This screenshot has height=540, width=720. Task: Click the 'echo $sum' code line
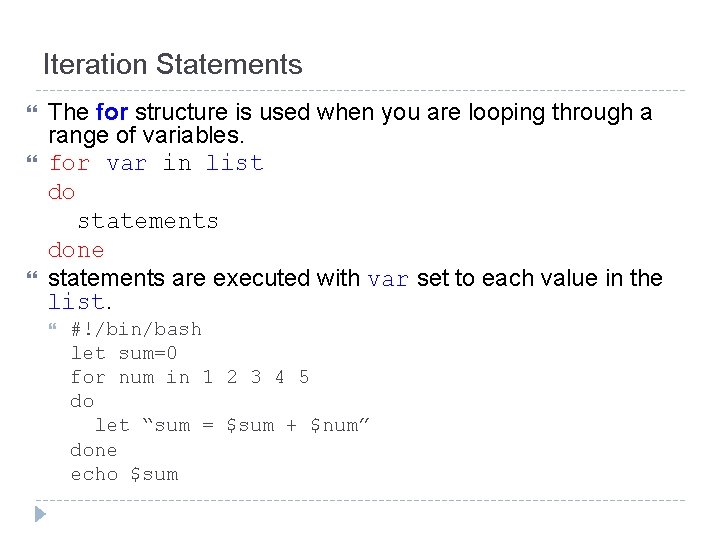[x=124, y=474]
